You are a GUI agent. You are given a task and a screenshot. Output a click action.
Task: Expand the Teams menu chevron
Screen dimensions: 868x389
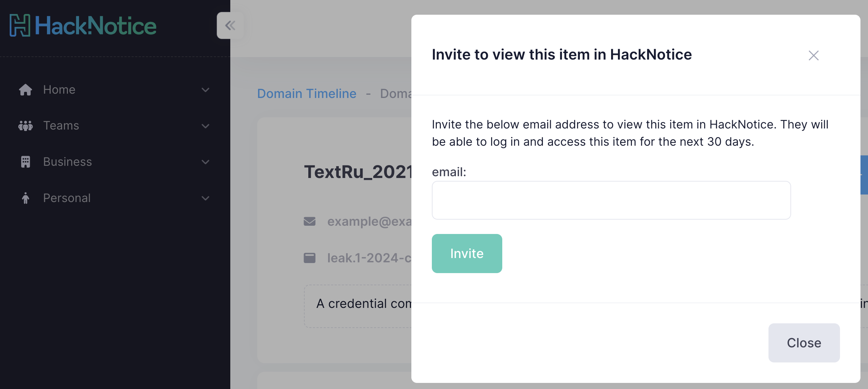click(x=206, y=126)
